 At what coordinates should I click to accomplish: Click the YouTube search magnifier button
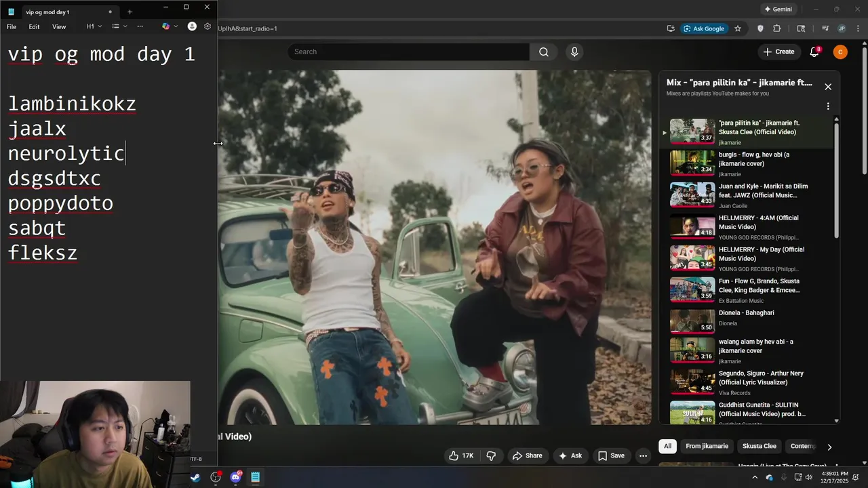[544, 52]
